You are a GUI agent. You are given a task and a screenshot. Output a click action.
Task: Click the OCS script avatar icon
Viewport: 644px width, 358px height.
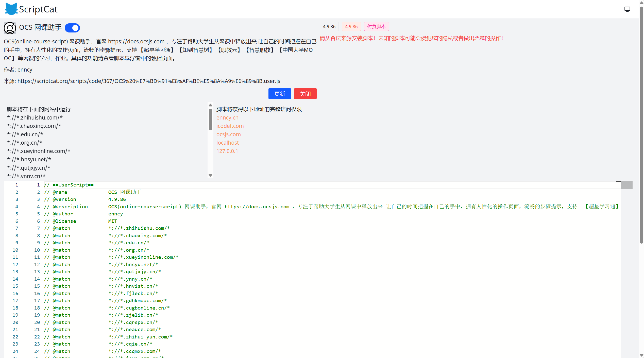tap(10, 28)
